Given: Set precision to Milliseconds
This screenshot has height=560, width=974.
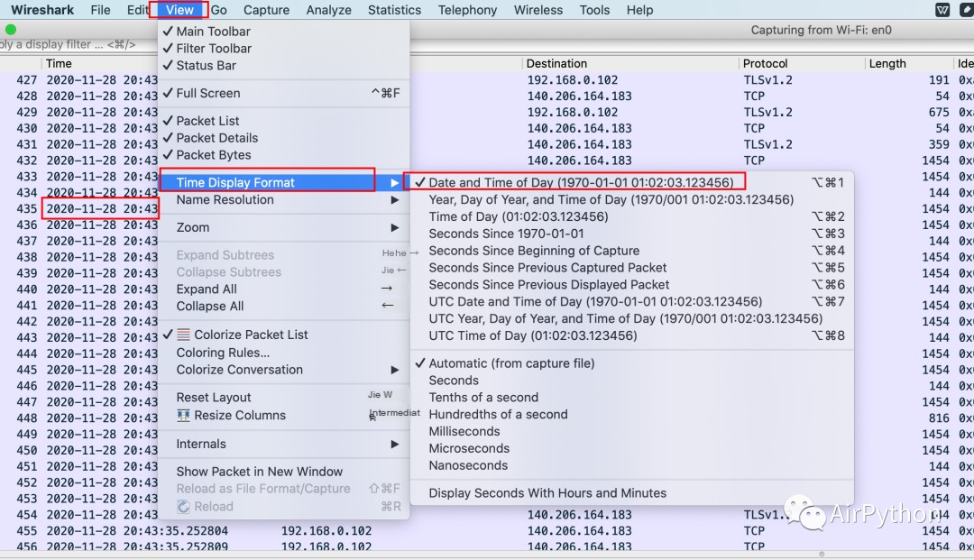Looking at the screenshot, I should pos(631,431).
